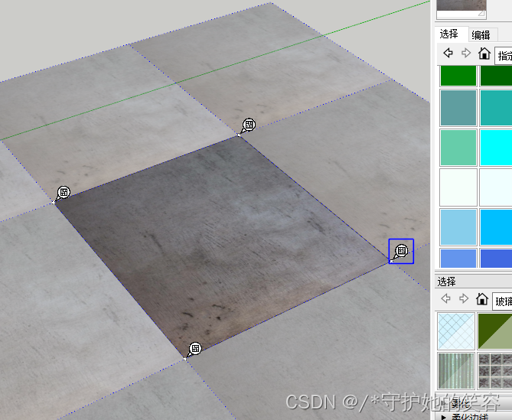This screenshot has width=512, height=420.
Task: Pick the near-white mint cream swatch
Action: tap(458, 187)
